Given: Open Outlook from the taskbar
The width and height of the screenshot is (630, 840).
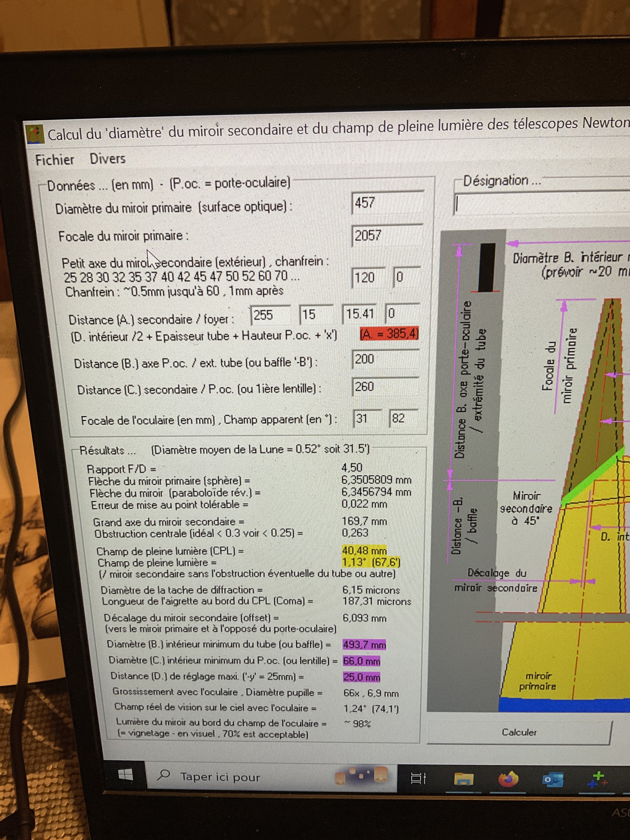Looking at the screenshot, I should 552,780.
